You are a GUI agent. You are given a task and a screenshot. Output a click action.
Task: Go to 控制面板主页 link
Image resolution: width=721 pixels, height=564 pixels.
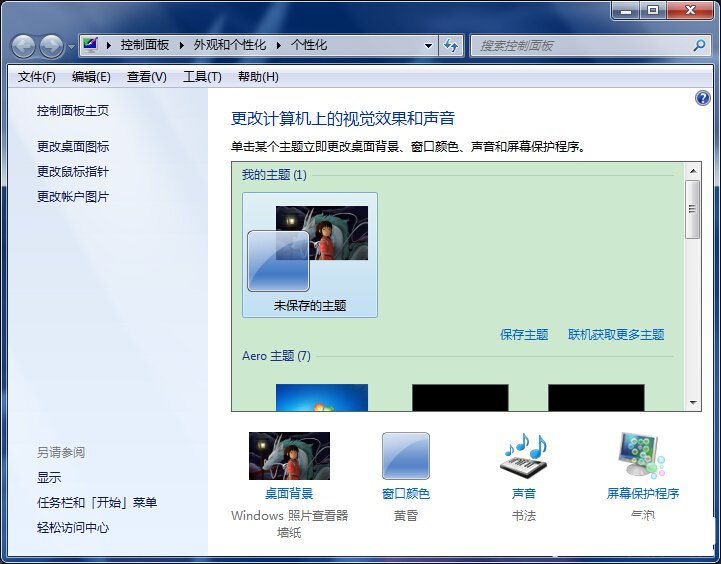click(73, 111)
